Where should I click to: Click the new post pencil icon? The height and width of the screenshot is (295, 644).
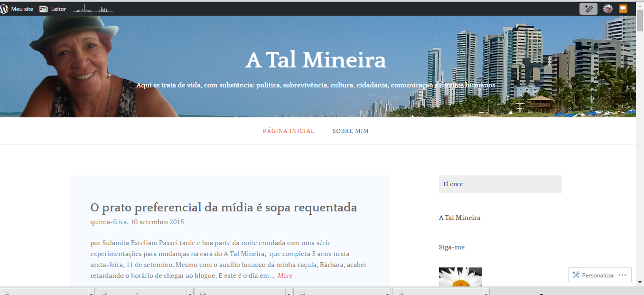click(588, 9)
